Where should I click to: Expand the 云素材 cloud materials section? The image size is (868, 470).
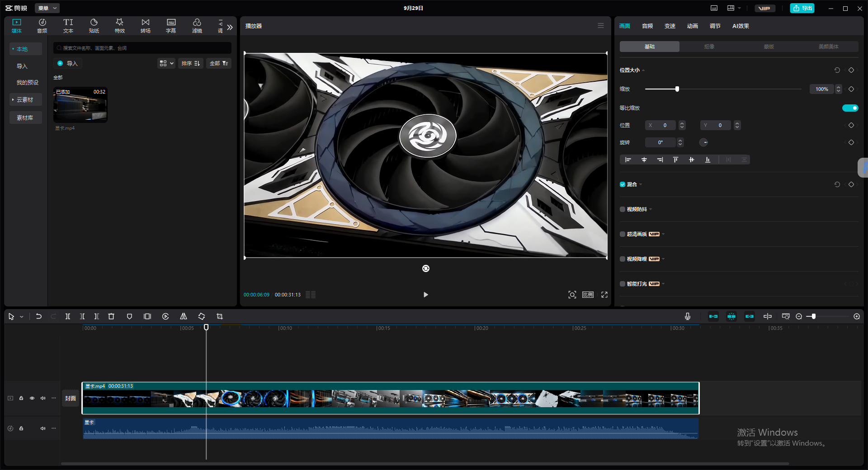point(25,99)
